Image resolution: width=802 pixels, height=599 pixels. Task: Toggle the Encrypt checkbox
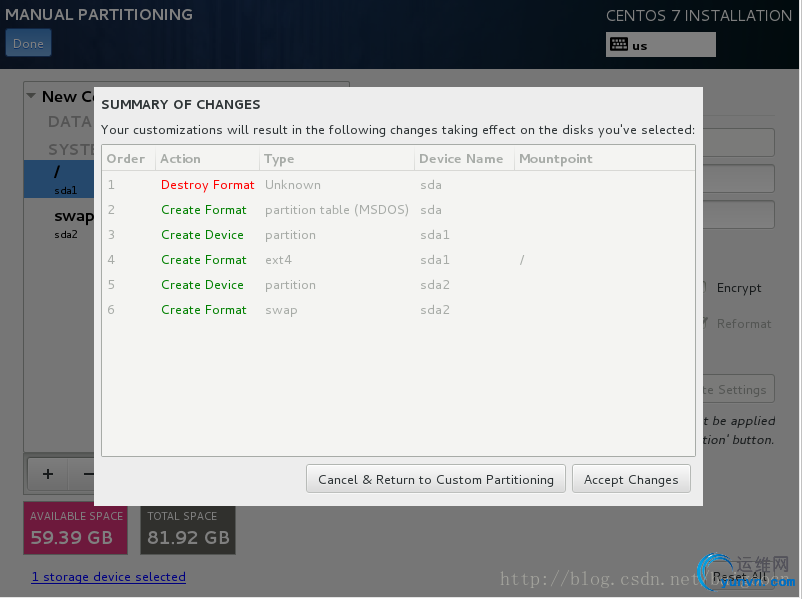[x=704, y=287]
